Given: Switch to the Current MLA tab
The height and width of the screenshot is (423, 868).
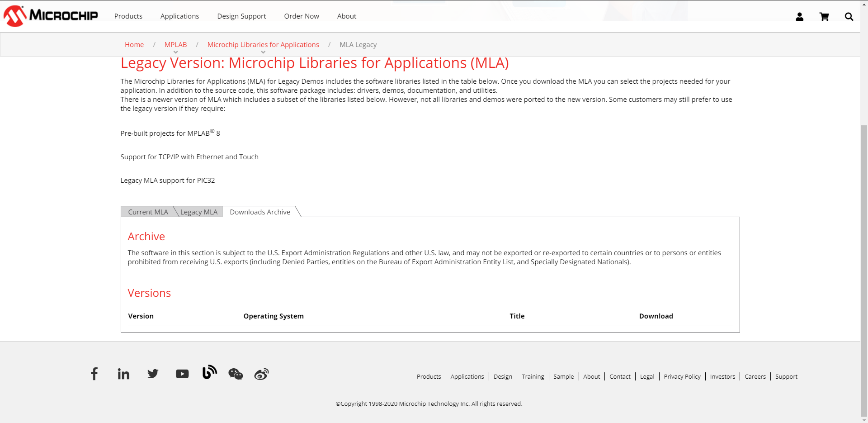Looking at the screenshot, I should [x=148, y=212].
